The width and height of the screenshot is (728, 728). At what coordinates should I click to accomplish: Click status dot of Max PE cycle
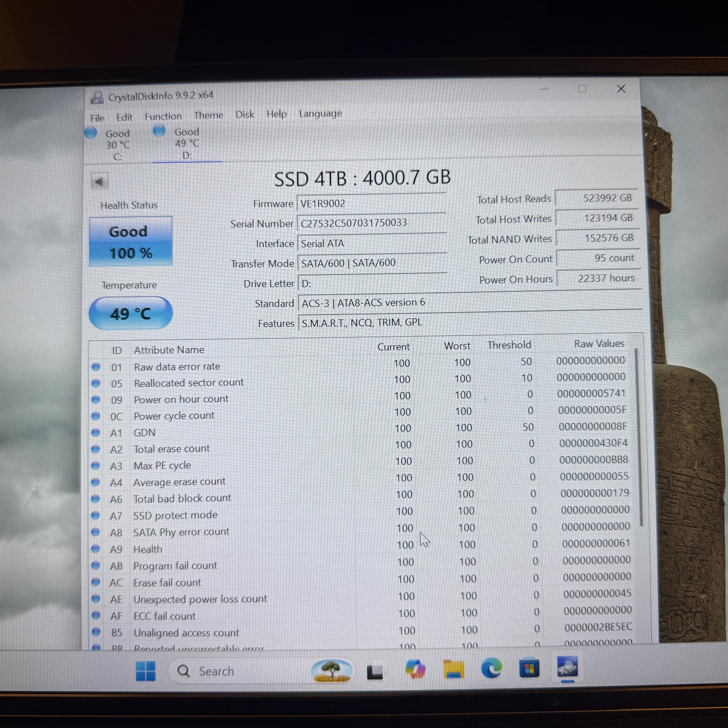pyautogui.click(x=96, y=466)
